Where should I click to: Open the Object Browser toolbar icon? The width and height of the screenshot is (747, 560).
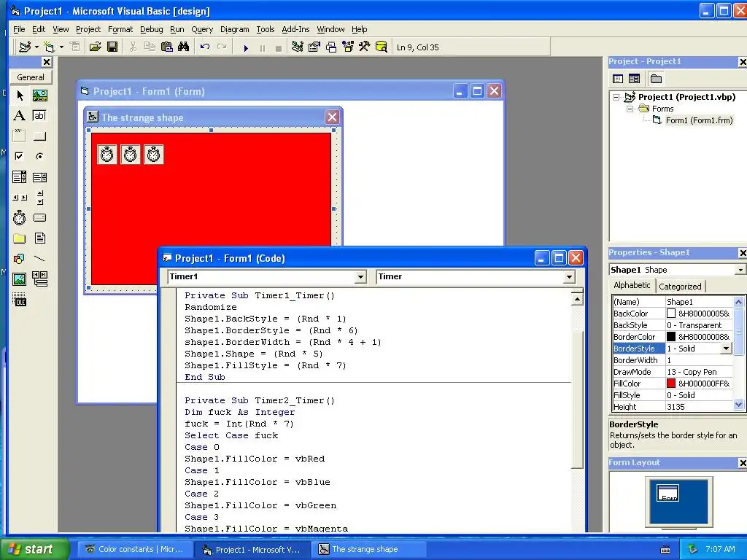tap(348, 47)
